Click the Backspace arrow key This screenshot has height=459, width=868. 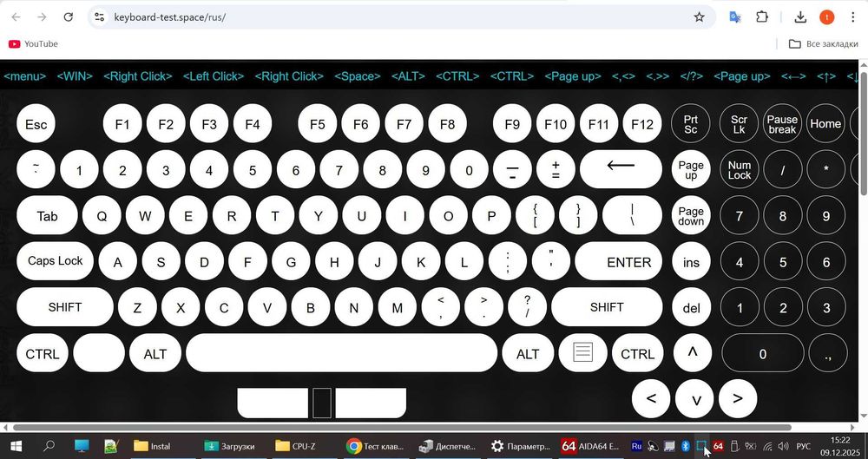tap(621, 169)
